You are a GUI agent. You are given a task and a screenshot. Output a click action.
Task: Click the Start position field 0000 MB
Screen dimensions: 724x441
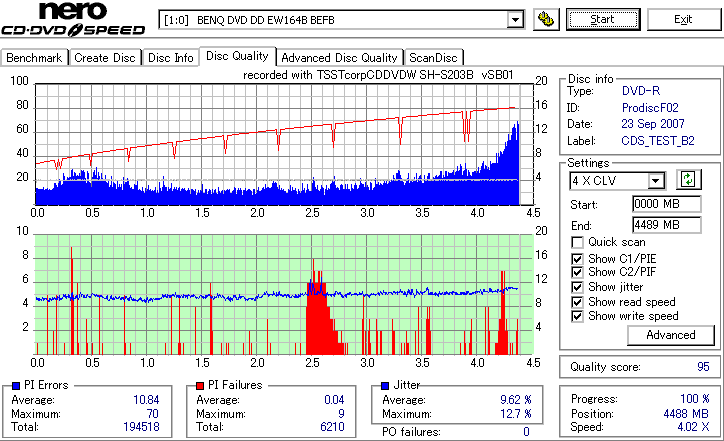pos(666,204)
